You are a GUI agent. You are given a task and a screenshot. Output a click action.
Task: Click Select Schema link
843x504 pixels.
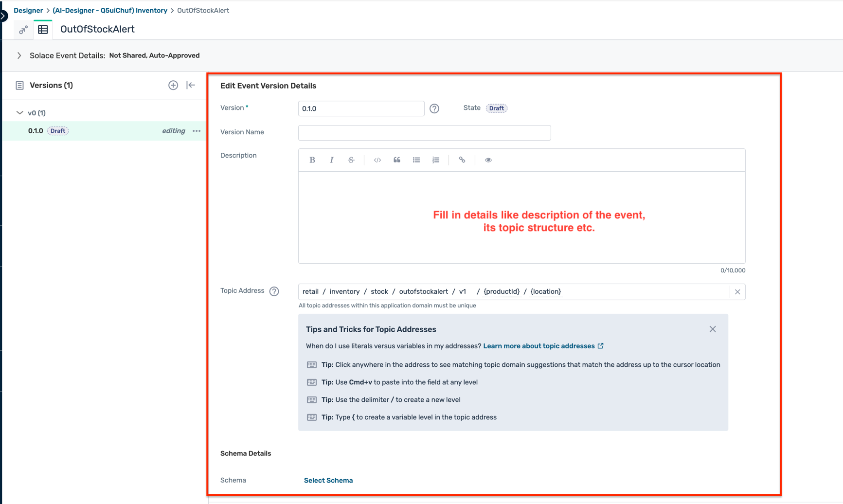328,480
